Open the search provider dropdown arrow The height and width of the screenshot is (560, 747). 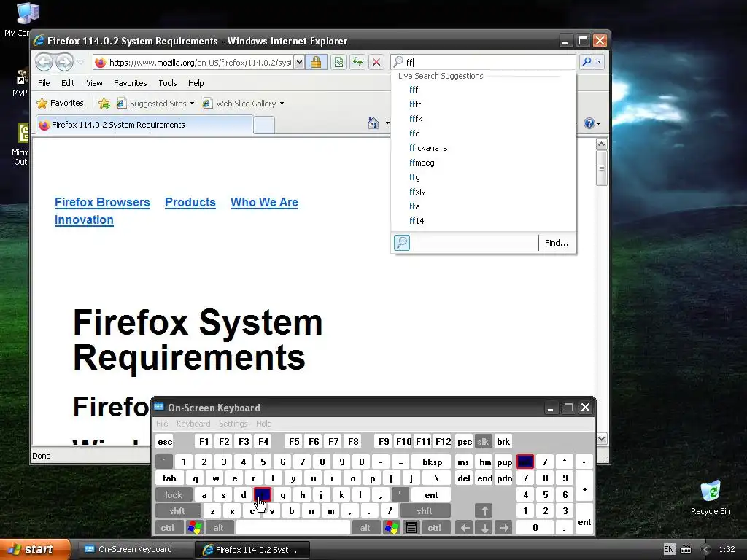(600, 62)
